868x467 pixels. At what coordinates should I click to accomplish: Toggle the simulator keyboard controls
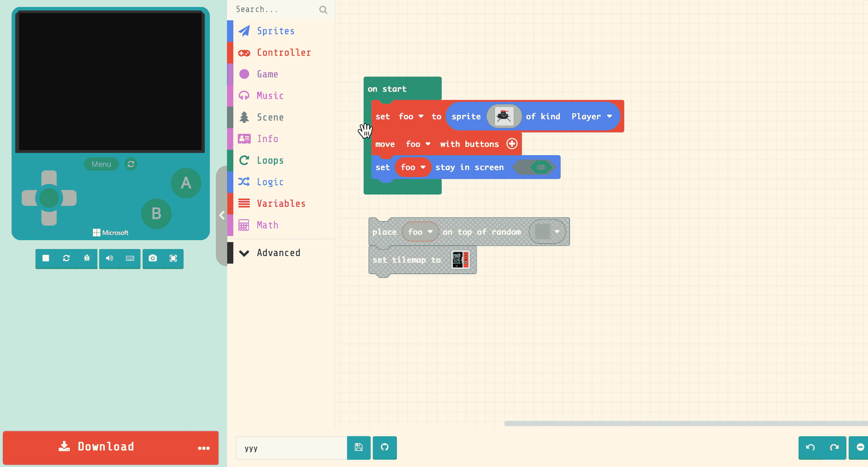point(130,258)
